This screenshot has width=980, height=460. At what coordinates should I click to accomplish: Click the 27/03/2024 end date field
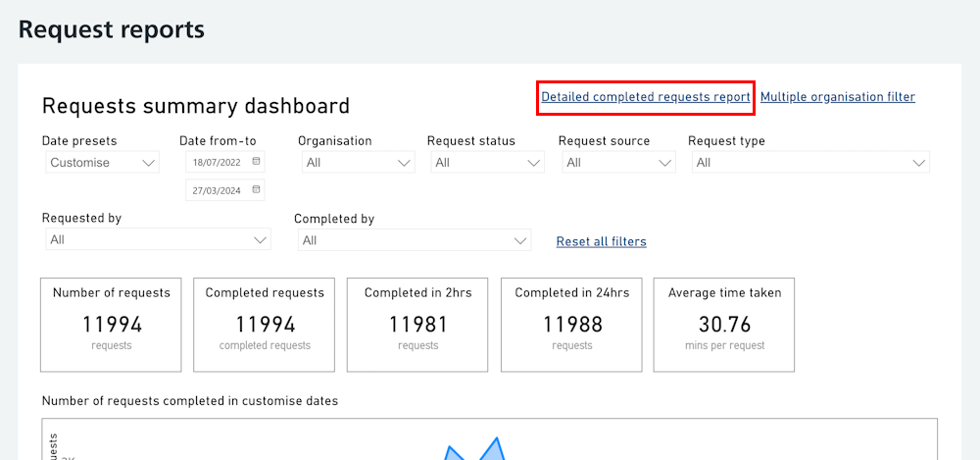pos(225,189)
